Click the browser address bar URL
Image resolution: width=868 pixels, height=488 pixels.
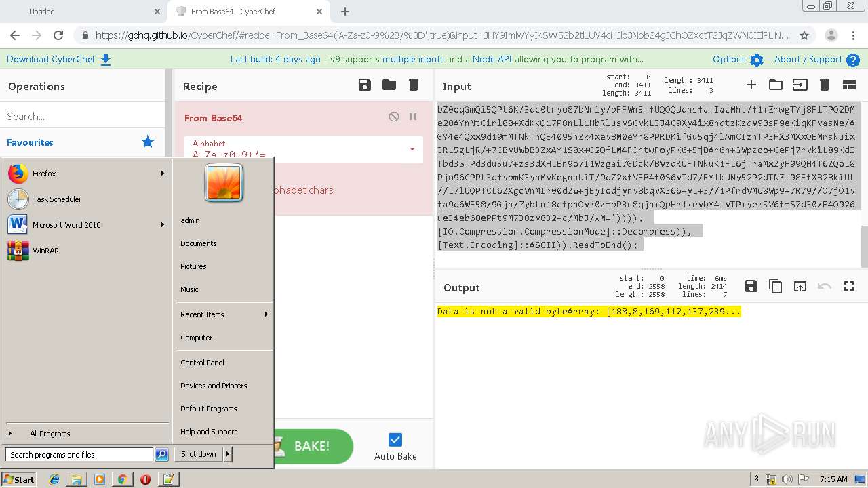tap(442, 35)
